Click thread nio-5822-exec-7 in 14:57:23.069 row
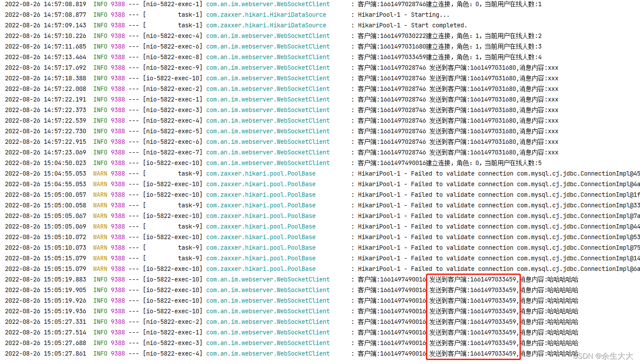640x364 pixels. (x=173, y=152)
